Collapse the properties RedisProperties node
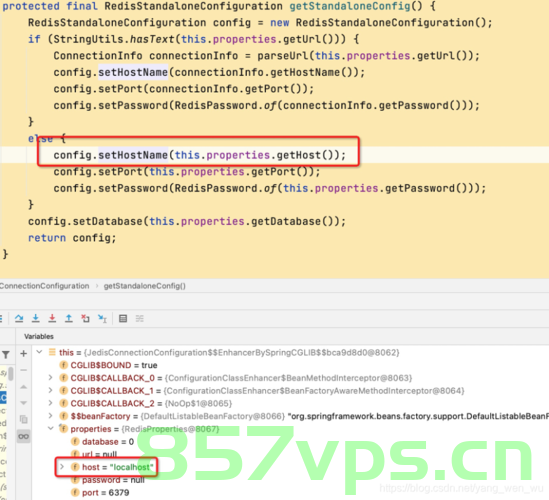The image size is (549, 500). (x=51, y=428)
